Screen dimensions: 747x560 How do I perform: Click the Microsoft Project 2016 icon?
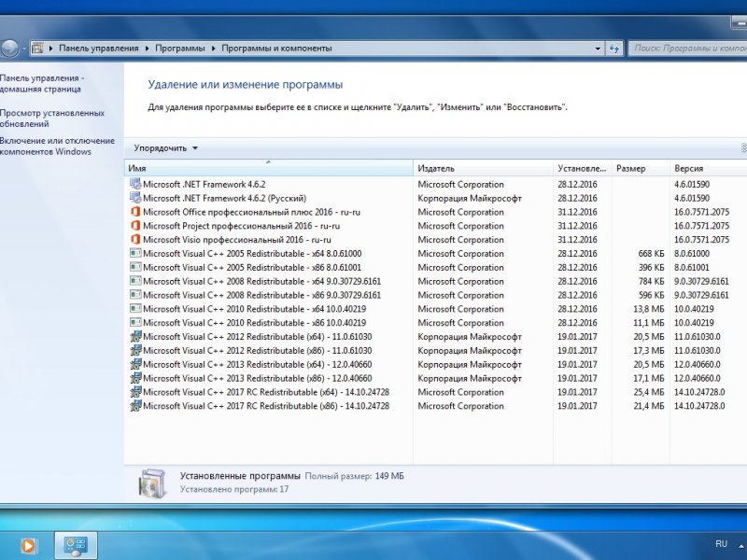tap(135, 226)
